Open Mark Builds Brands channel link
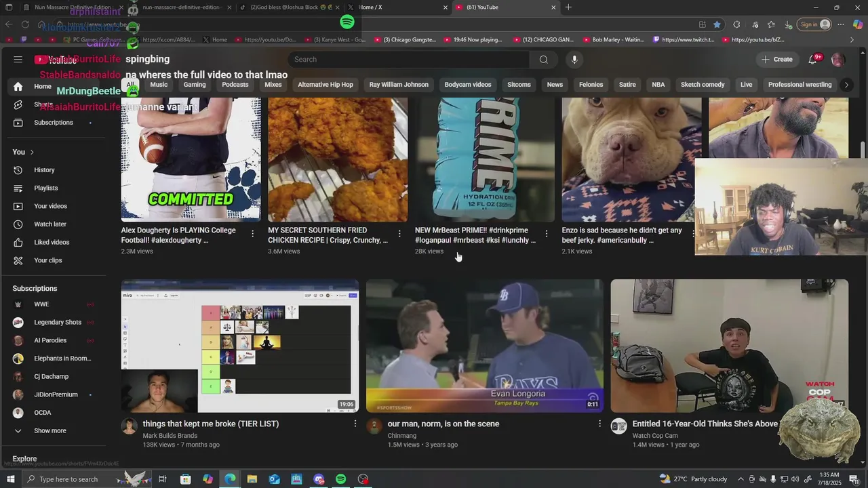 tap(170, 436)
